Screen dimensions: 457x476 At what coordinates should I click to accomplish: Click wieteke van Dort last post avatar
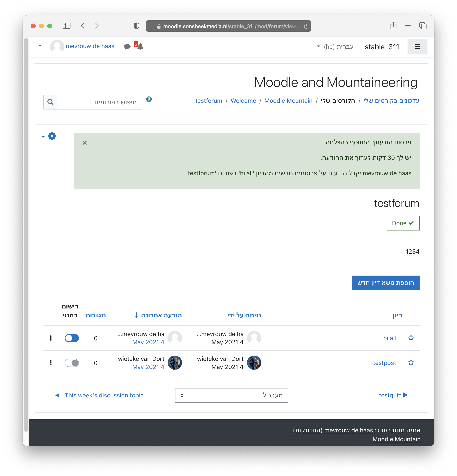tap(175, 363)
